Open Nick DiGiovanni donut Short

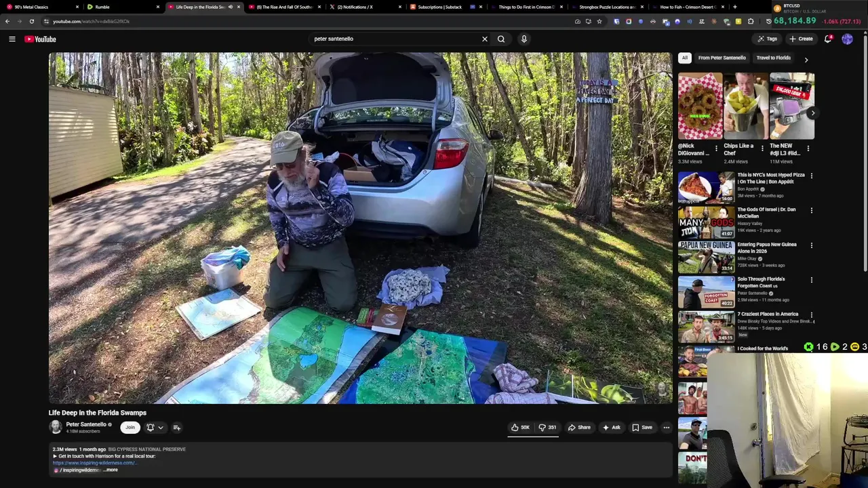[x=701, y=106]
